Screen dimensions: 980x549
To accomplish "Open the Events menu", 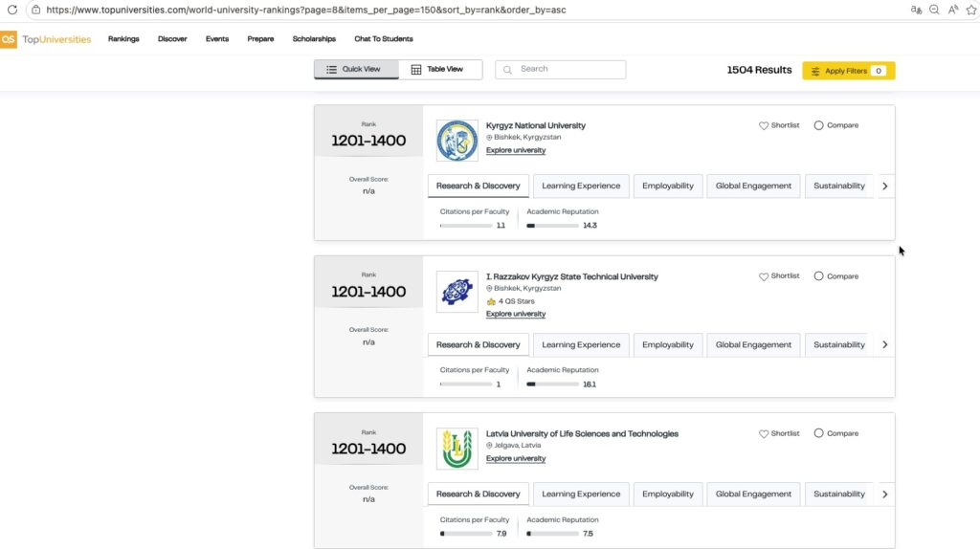I will (217, 38).
